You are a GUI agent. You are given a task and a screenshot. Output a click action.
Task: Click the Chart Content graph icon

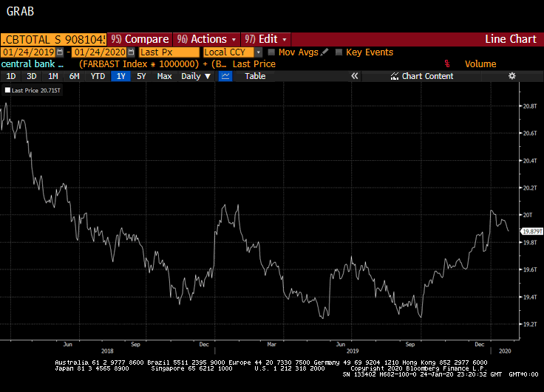tap(395, 76)
